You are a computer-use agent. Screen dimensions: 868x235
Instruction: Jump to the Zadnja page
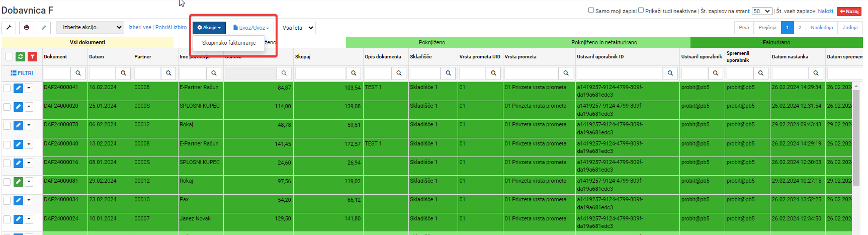point(850,28)
